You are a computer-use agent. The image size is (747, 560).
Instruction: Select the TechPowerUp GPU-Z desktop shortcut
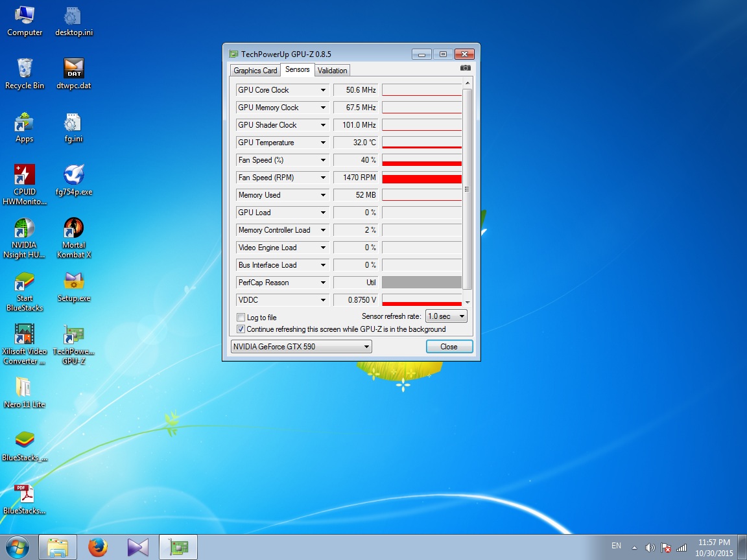74,344
